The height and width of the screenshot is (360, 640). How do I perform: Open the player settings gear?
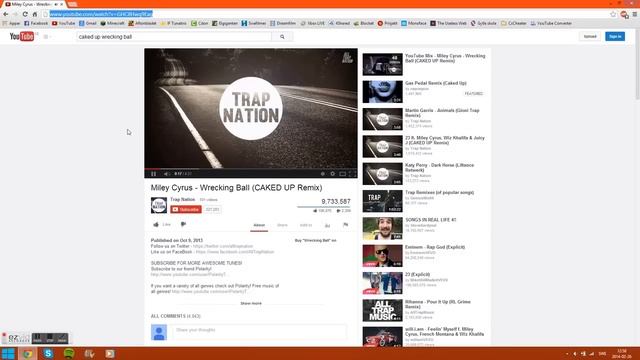click(333, 174)
